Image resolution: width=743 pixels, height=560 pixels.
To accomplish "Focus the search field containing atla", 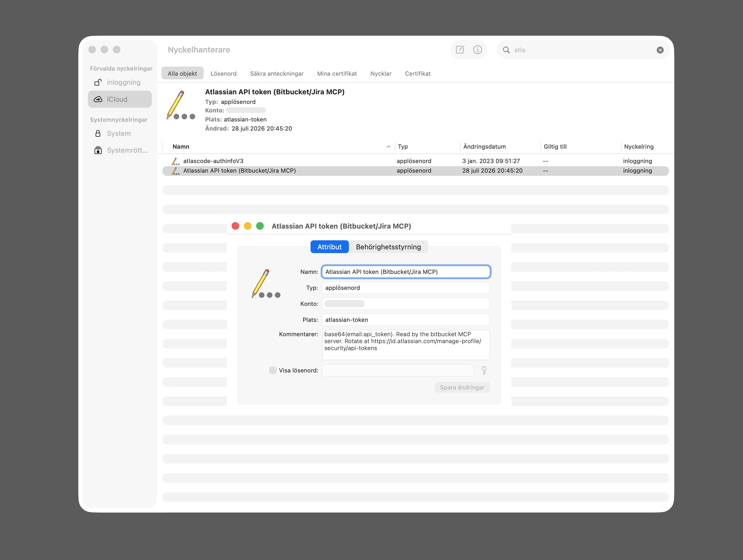I will click(583, 50).
